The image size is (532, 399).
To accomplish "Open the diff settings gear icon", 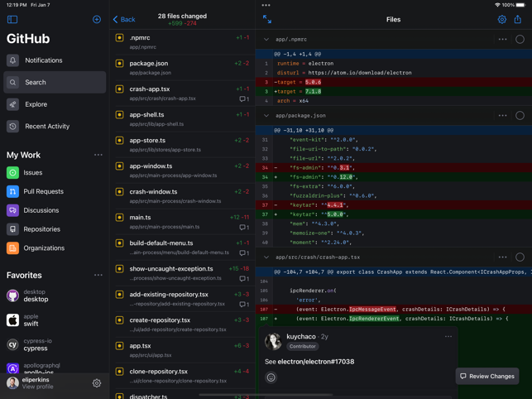I will (x=502, y=19).
